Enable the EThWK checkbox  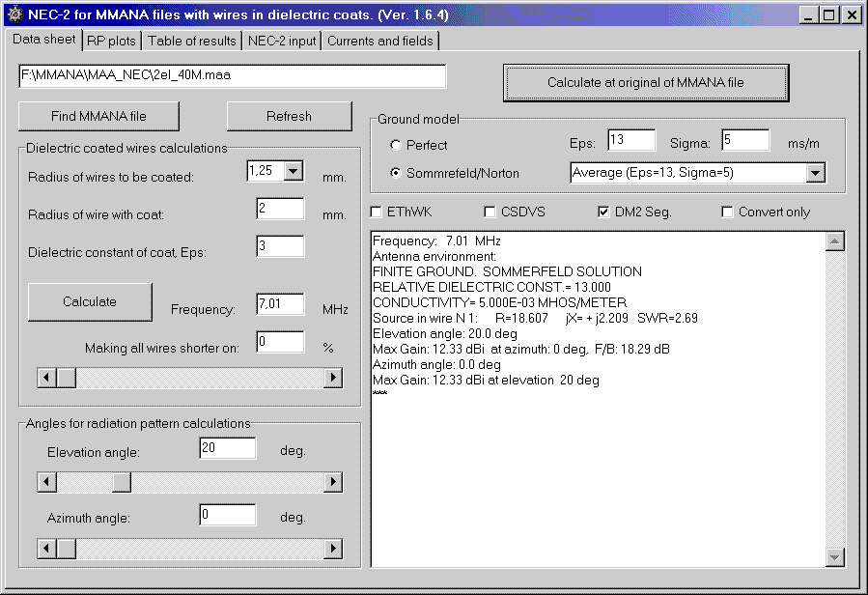point(378,212)
